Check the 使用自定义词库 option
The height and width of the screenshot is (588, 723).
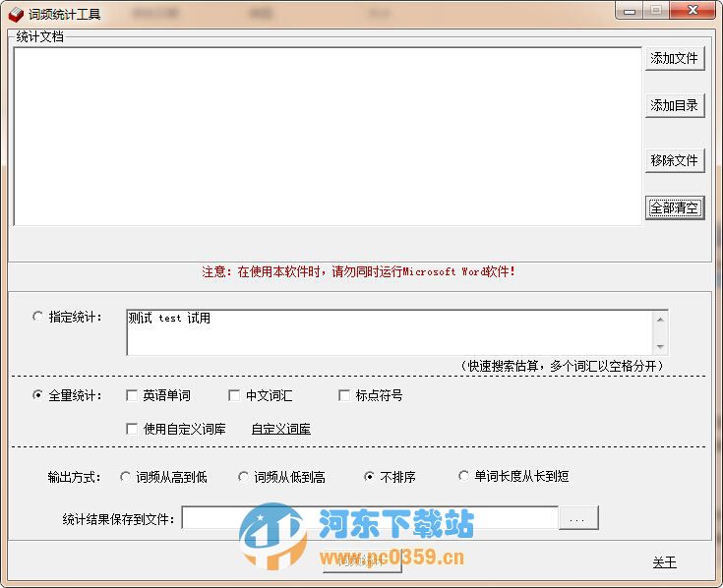click(132, 429)
